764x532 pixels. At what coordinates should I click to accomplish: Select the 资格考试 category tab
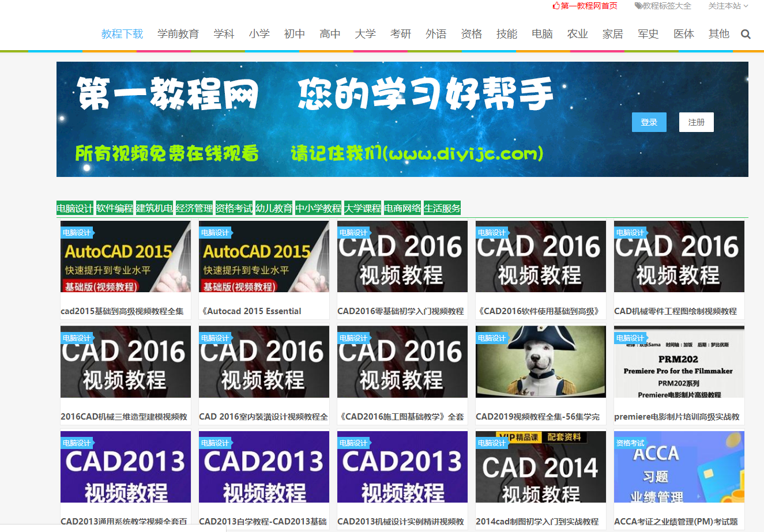234,208
